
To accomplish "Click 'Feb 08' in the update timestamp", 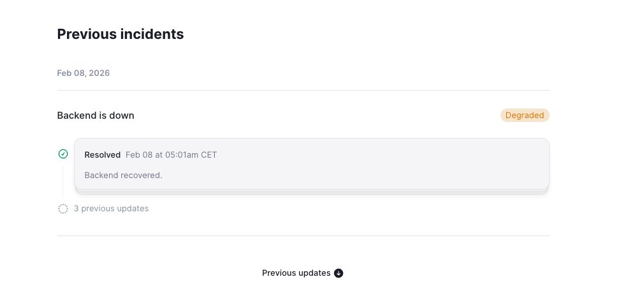I will 138,155.
